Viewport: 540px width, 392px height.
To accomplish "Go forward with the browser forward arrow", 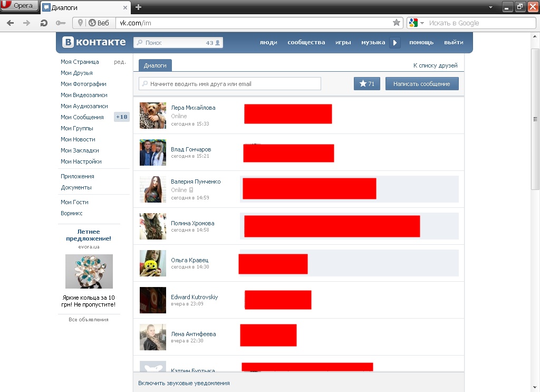I will pyautogui.click(x=26, y=23).
